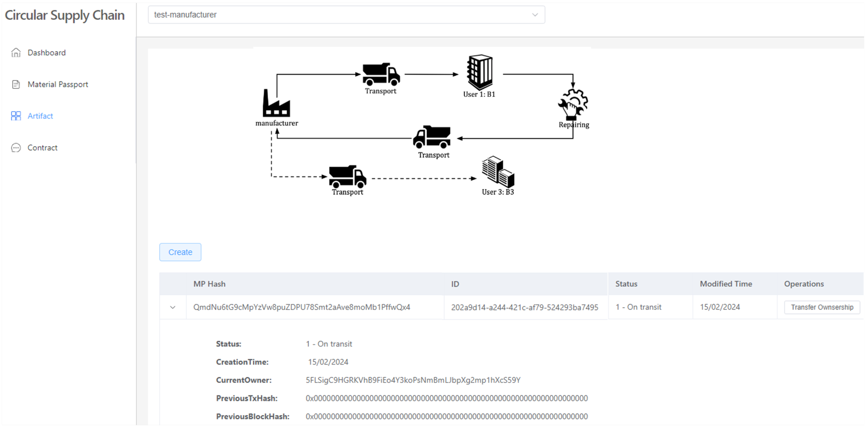Click the MP Hash column header

[209, 284]
